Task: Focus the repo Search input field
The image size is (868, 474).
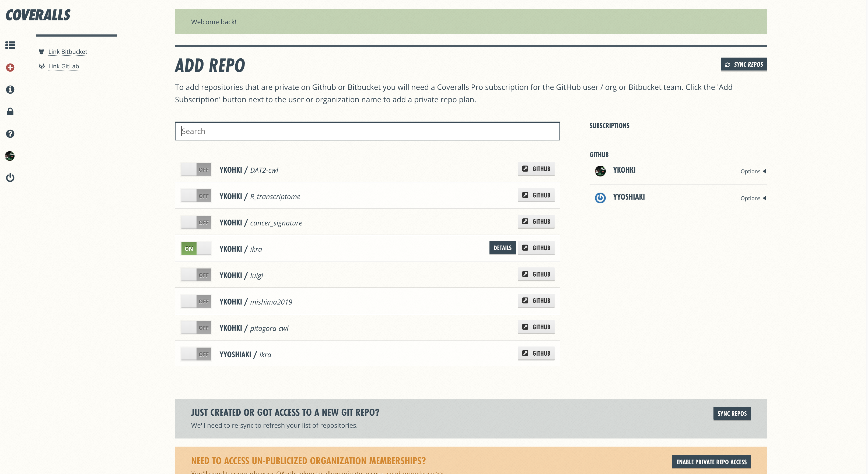Action: pos(367,131)
